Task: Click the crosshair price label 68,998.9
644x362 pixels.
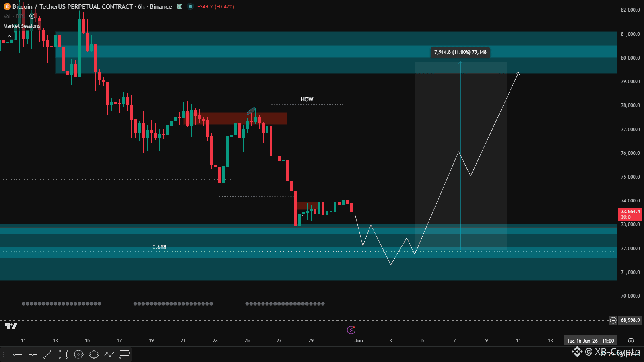Action: click(x=630, y=320)
